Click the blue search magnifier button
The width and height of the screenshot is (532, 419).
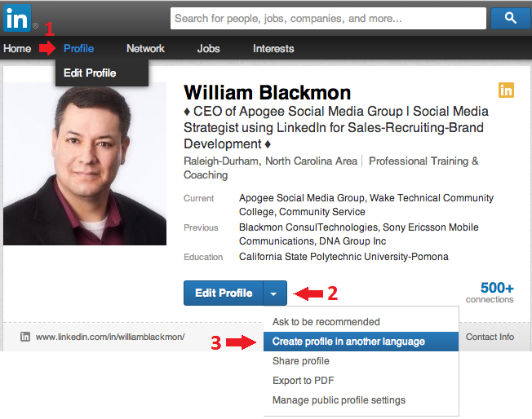(x=511, y=18)
